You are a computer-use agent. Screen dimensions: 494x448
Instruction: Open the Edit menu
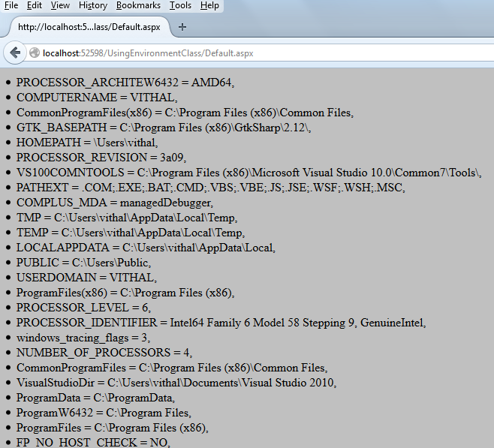[35, 5]
